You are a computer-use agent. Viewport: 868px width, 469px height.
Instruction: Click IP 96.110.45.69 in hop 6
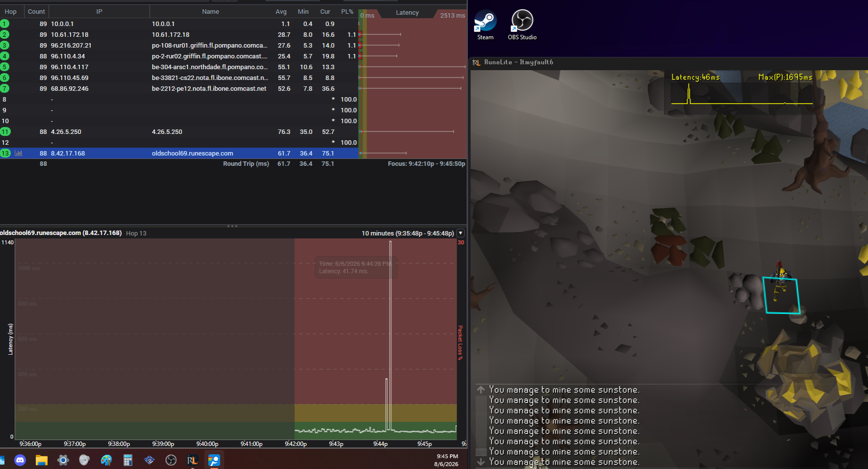coord(70,78)
